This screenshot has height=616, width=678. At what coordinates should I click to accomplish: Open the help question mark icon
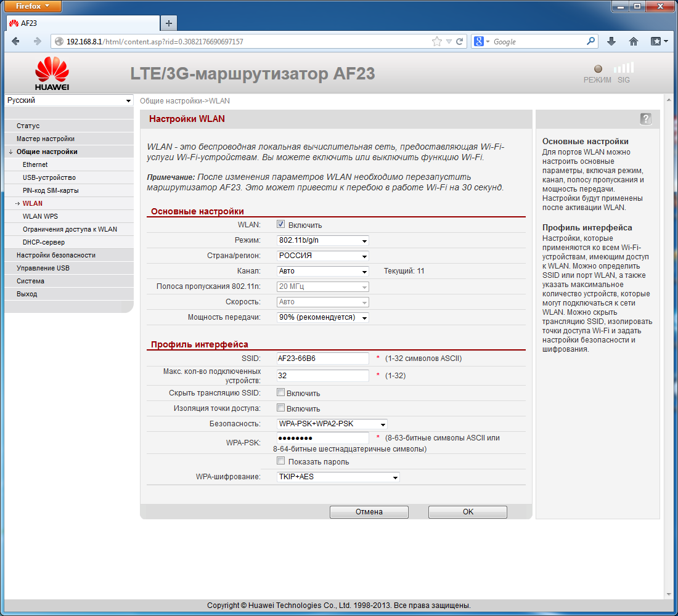[645, 119]
